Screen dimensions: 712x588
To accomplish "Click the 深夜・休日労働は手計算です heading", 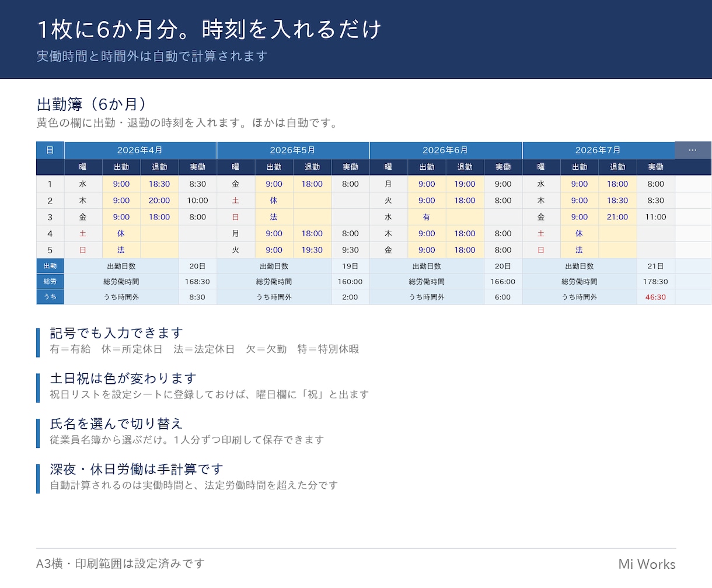I will (137, 469).
